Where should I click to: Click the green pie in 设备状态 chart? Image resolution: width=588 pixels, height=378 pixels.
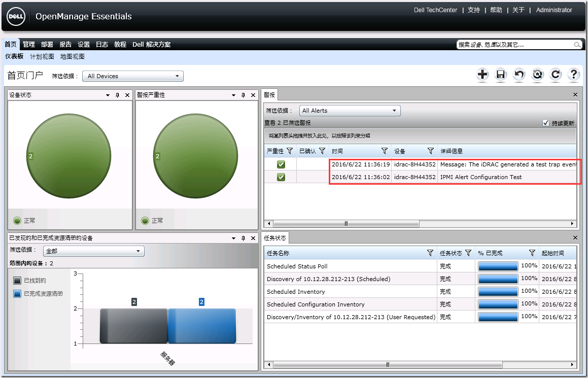[x=68, y=156]
